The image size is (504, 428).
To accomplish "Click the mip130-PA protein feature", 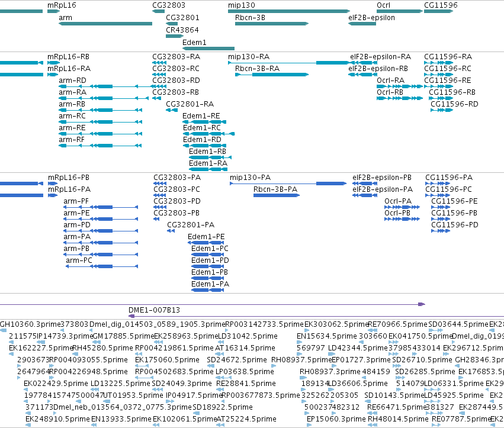I will click(288, 184).
